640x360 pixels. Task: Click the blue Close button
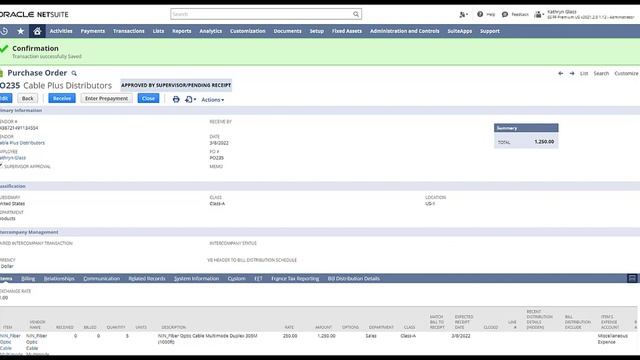coord(148,98)
